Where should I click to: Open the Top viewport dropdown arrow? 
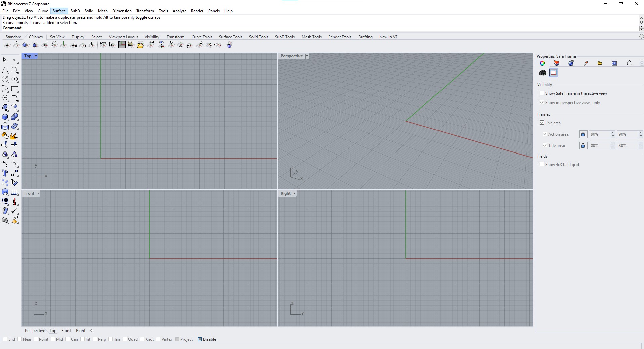click(36, 56)
